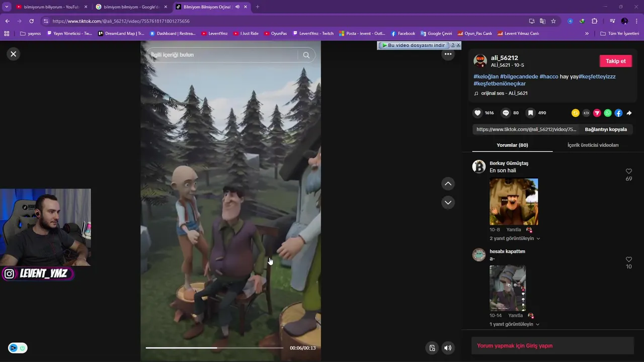Screen dimensions: 644x362
Task: Open the #bilgecandede hashtag
Action: click(x=519, y=76)
